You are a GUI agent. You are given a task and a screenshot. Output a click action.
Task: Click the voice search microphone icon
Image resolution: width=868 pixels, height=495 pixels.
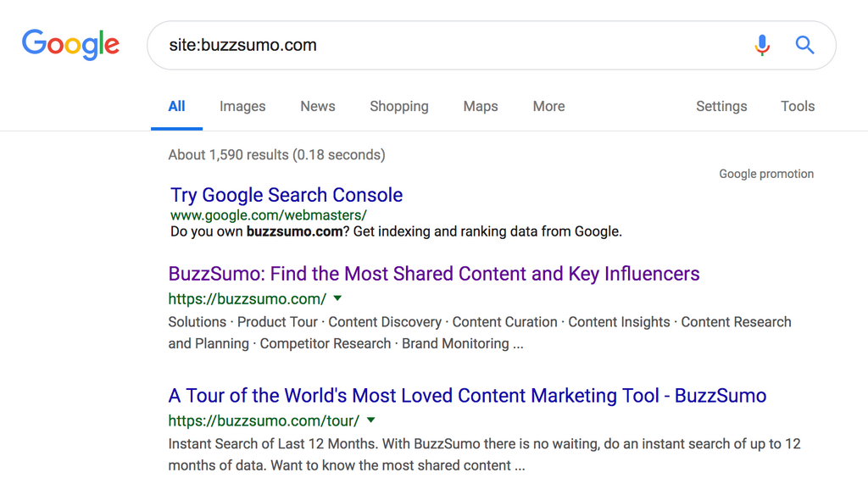(762, 45)
